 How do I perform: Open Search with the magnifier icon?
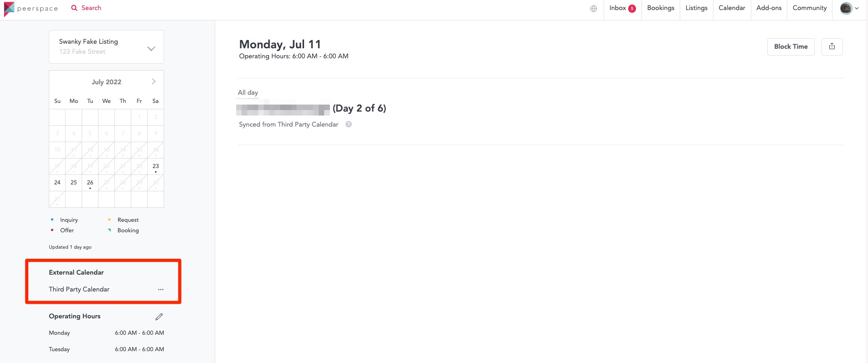(74, 8)
